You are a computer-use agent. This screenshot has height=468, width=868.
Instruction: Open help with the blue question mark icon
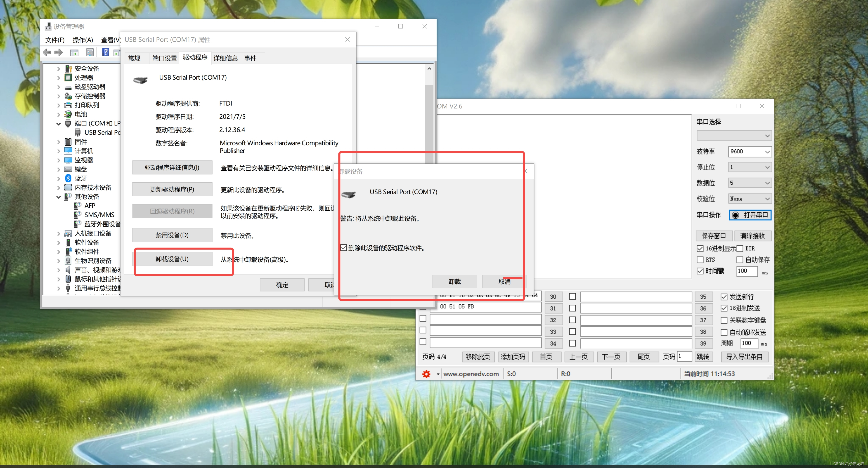(x=105, y=52)
